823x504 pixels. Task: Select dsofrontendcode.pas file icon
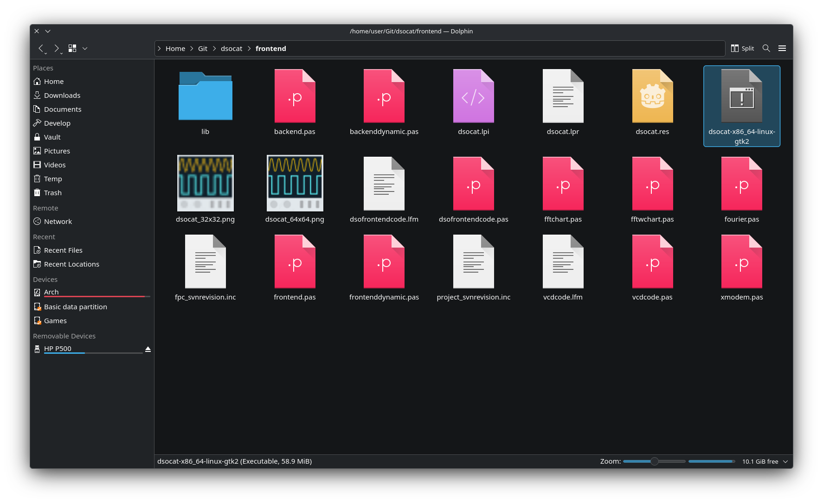[x=474, y=184]
